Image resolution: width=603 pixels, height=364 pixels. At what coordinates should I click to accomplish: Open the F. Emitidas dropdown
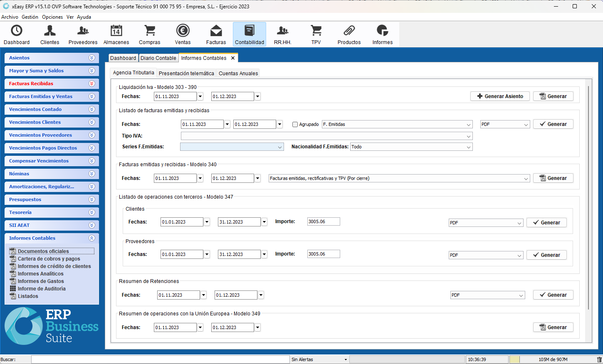tap(397, 124)
